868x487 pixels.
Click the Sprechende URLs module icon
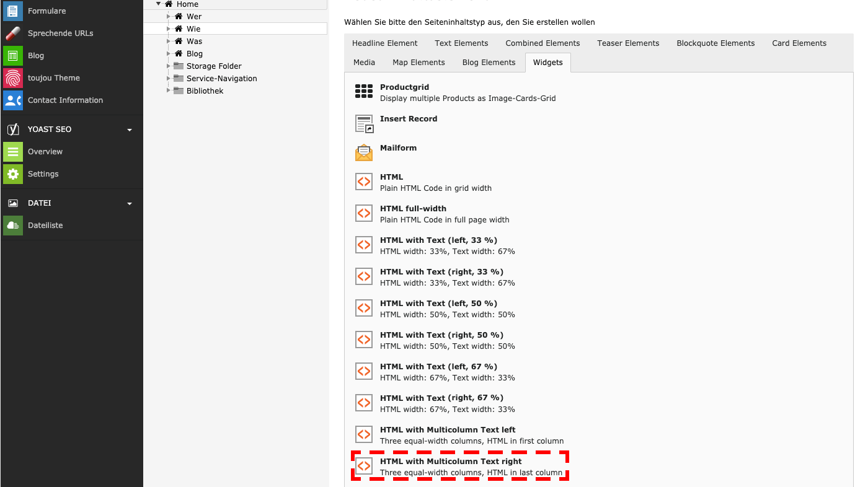13,33
